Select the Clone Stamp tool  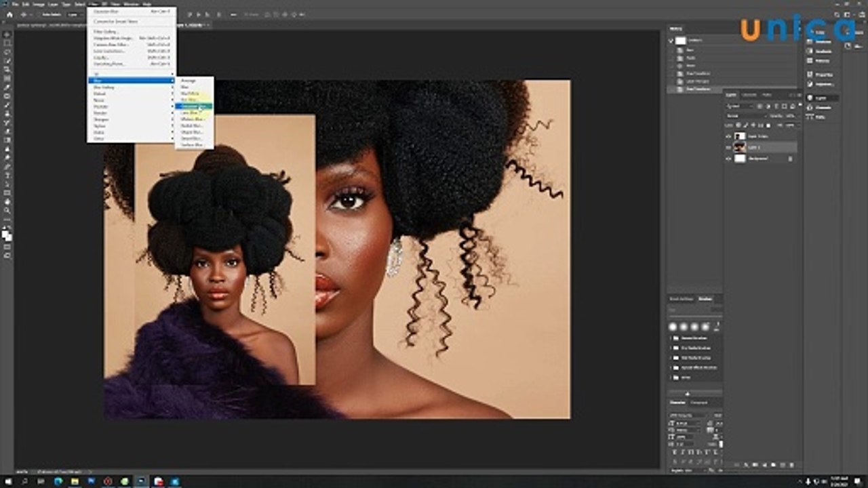(7, 113)
